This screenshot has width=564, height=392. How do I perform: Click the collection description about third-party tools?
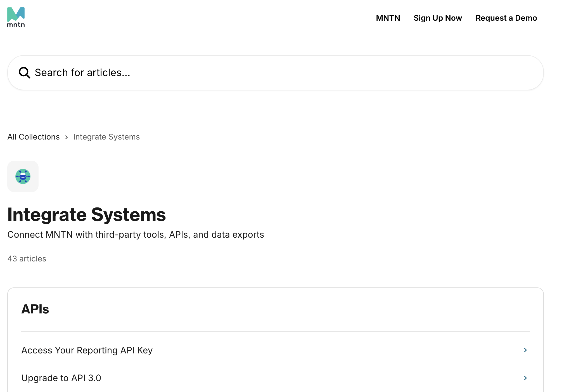click(136, 235)
